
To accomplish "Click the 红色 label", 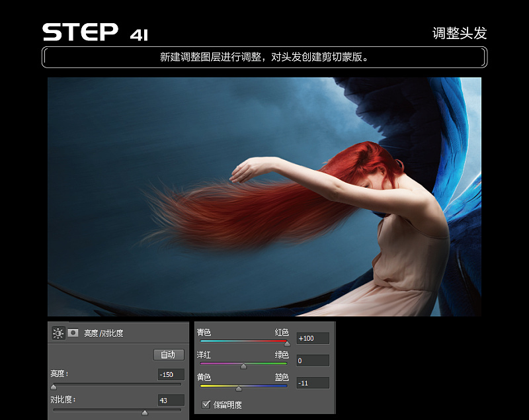I will [x=282, y=333].
